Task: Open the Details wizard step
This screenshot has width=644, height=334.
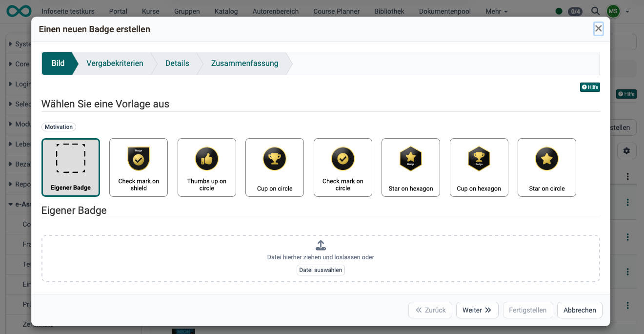Action: [x=177, y=63]
